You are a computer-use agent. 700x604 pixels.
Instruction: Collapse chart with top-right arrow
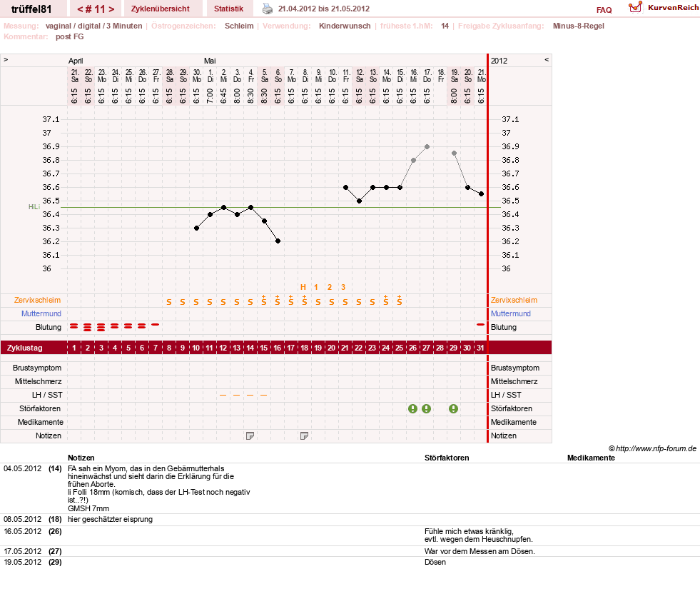click(x=547, y=59)
